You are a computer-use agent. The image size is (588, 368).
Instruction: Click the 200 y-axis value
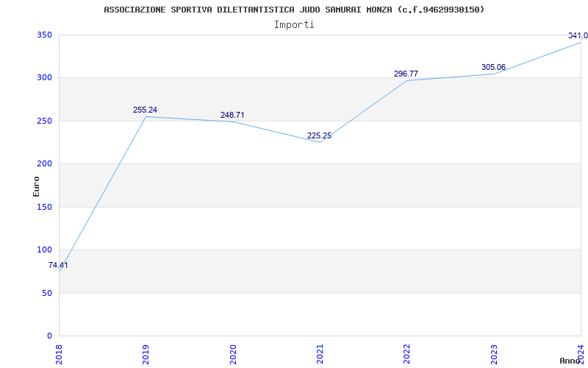pos(44,164)
